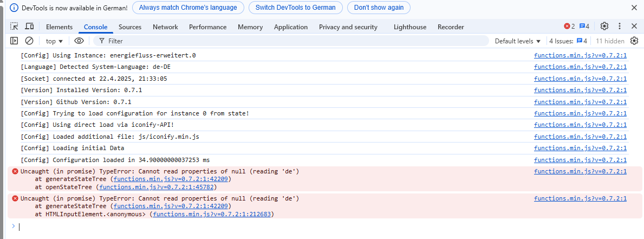Expand the Default levels dropdown
The width and height of the screenshot is (644, 239).
pos(518,41)
